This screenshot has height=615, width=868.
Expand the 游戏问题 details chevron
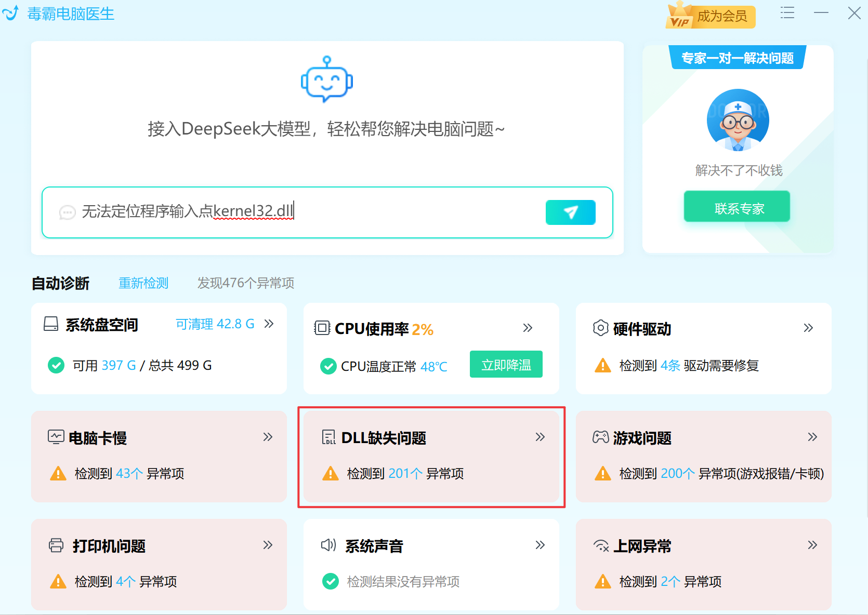click(x=812, y=437)
